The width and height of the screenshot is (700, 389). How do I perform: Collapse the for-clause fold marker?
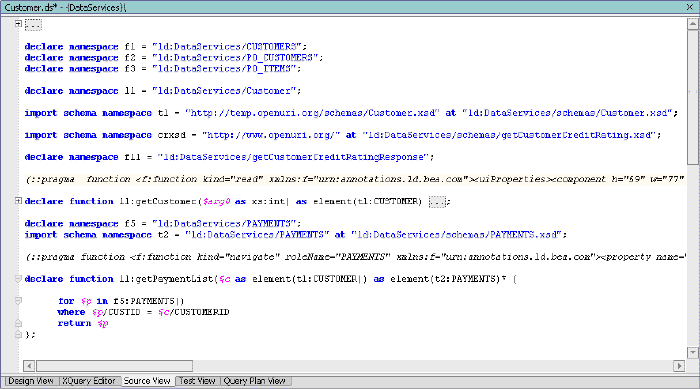point(18,301)
